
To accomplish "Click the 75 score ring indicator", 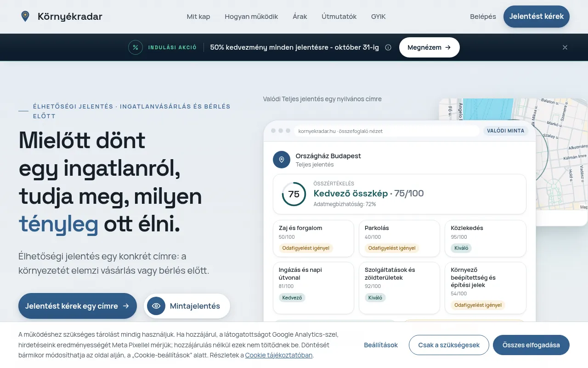I will tap(294, 194).
